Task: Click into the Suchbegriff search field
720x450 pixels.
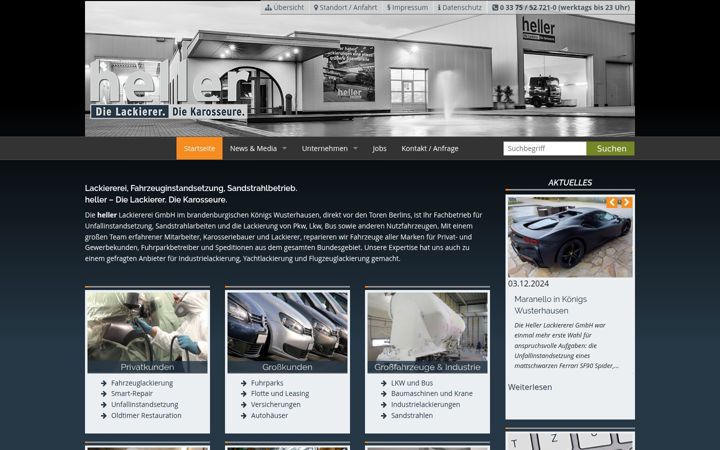Action: (545, 148)
